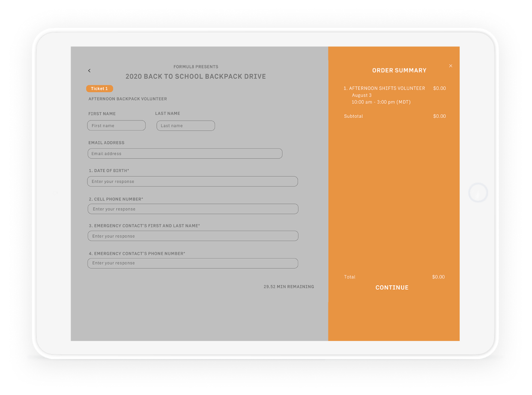The width and height of the screenshot is (532, 395).
Task: Click the 'FORMUL8 PRESENTS' heading
Action: (196, 67)
